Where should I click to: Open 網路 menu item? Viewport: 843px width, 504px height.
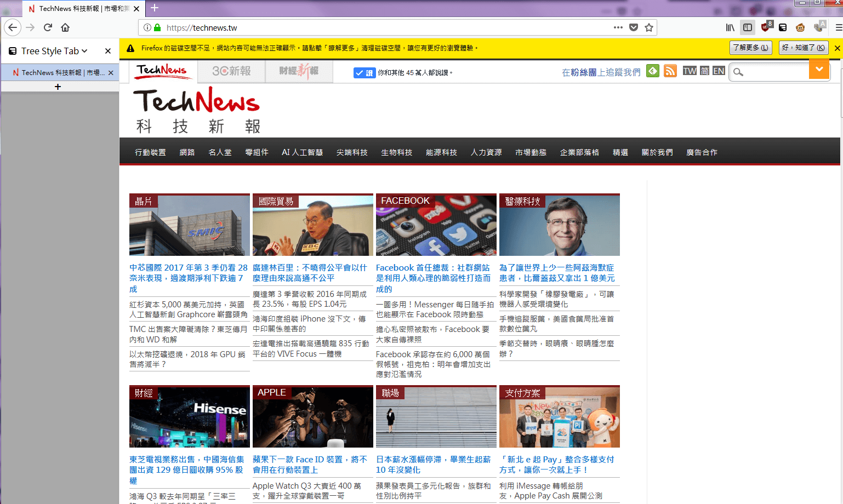pyautogui.click(x=187, y=152)
